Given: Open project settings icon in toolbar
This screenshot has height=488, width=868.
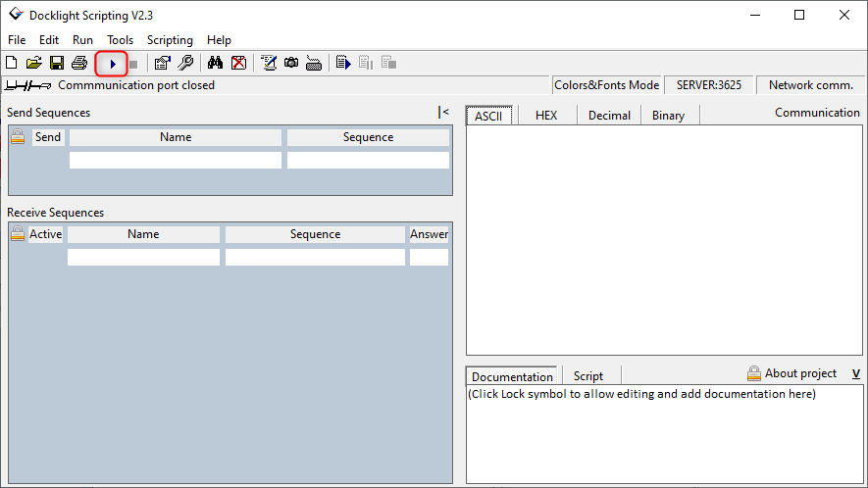Looking at the screenshot, I should coord(162,63).
